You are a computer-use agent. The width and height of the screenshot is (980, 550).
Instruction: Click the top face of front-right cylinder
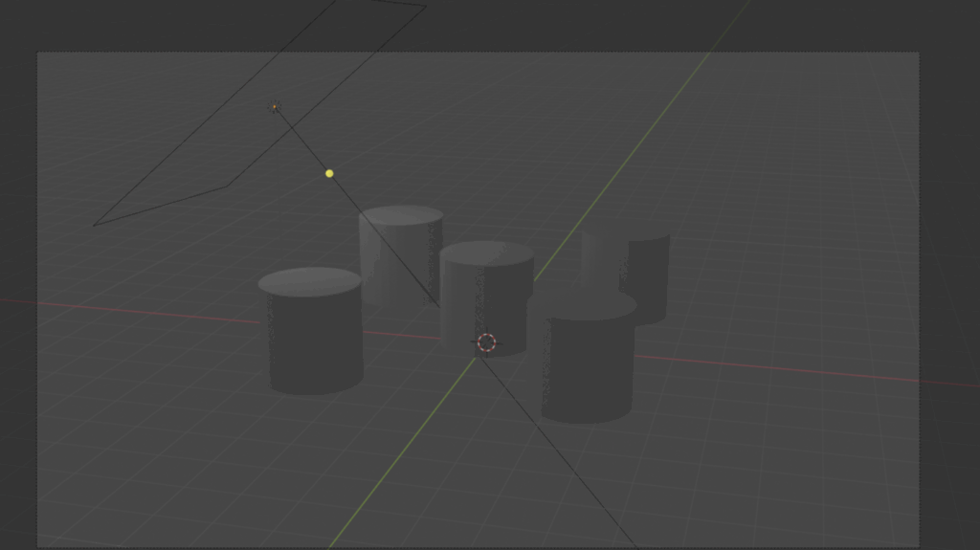pyautogui.click(x=582, y=304)
